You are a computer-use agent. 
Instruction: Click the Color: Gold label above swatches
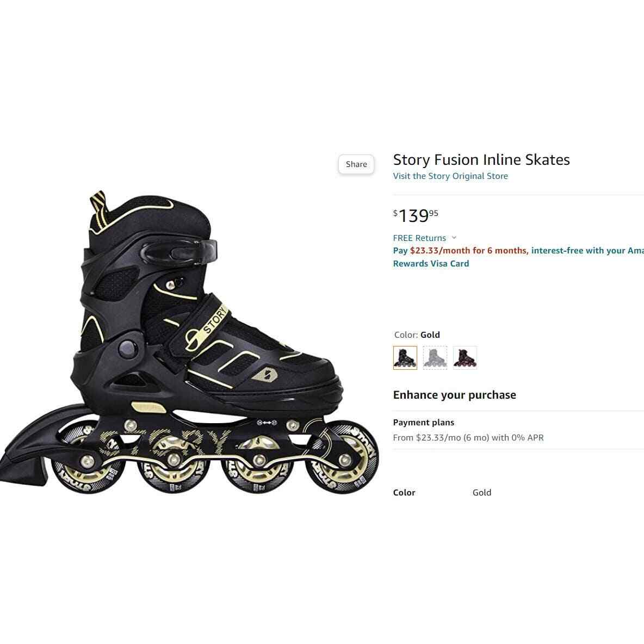417,335
